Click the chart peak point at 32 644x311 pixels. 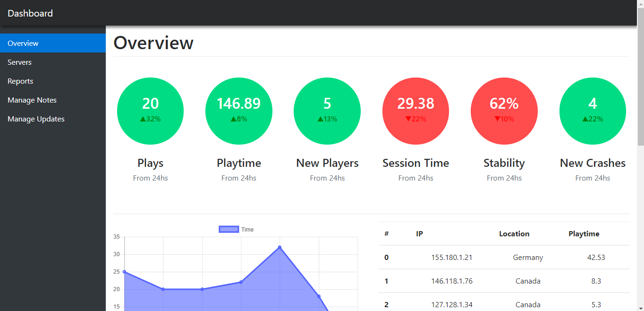(280, 247)
